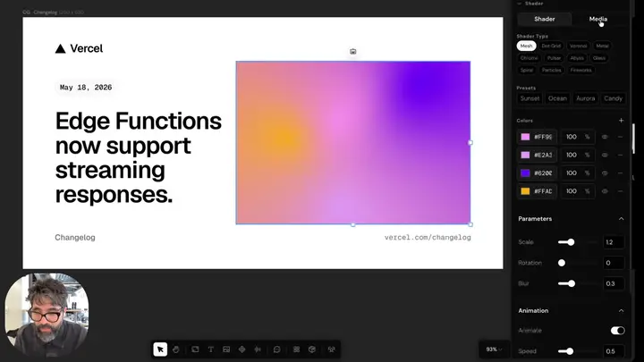Select the Text tool (T icon)
The image size is (644, 362).
tap(211, 349)
